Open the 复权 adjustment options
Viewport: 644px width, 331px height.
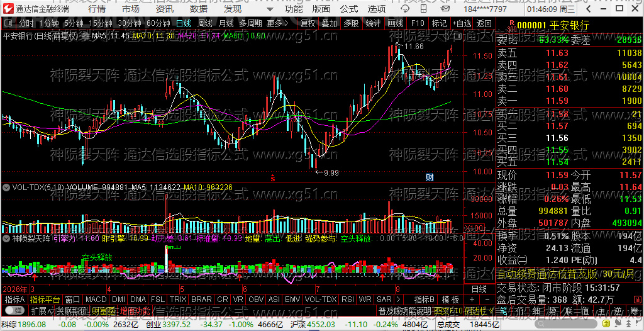308,23
